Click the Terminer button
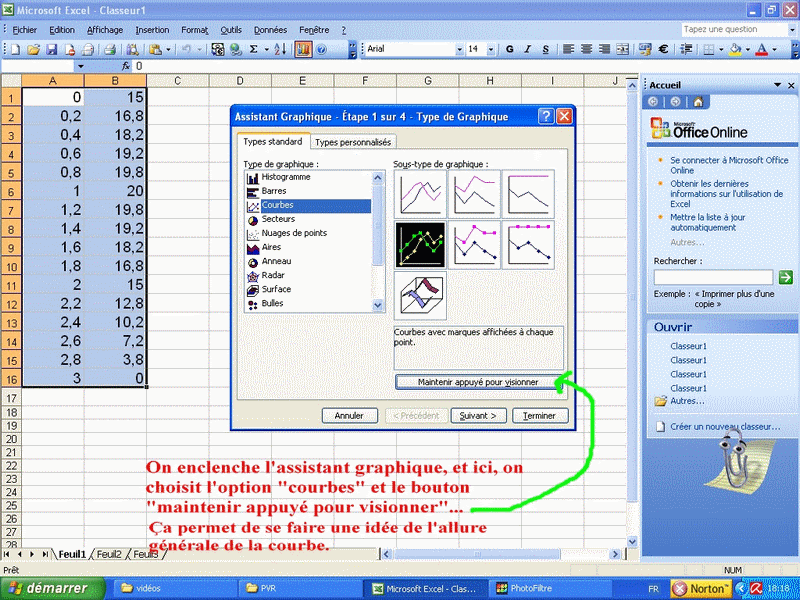The width and height of the screenshot is (800, 600). (540, 416)
